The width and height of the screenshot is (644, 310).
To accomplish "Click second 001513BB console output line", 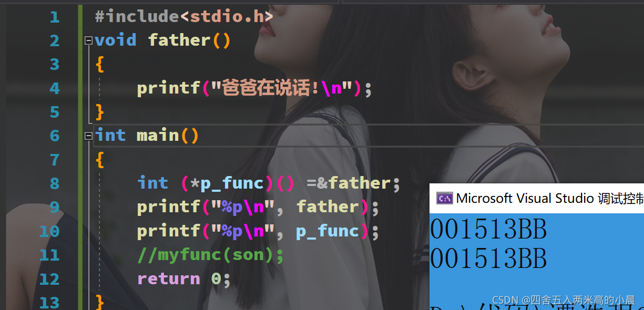I will coord(489,259).
